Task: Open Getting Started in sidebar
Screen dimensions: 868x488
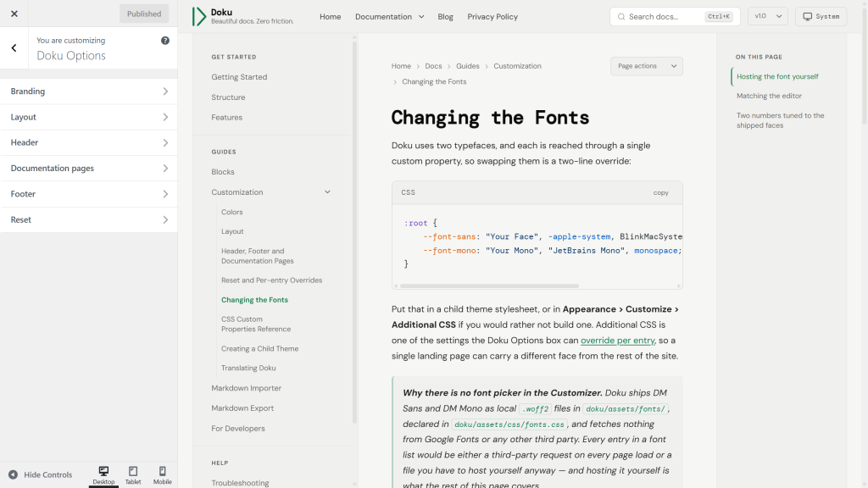Action: [239, 77]
